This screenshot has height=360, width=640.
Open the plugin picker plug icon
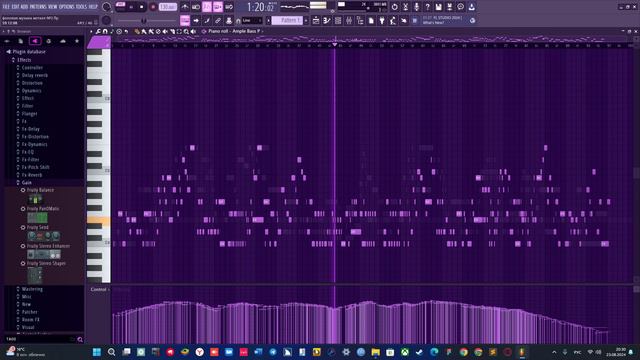pos(382,20)
